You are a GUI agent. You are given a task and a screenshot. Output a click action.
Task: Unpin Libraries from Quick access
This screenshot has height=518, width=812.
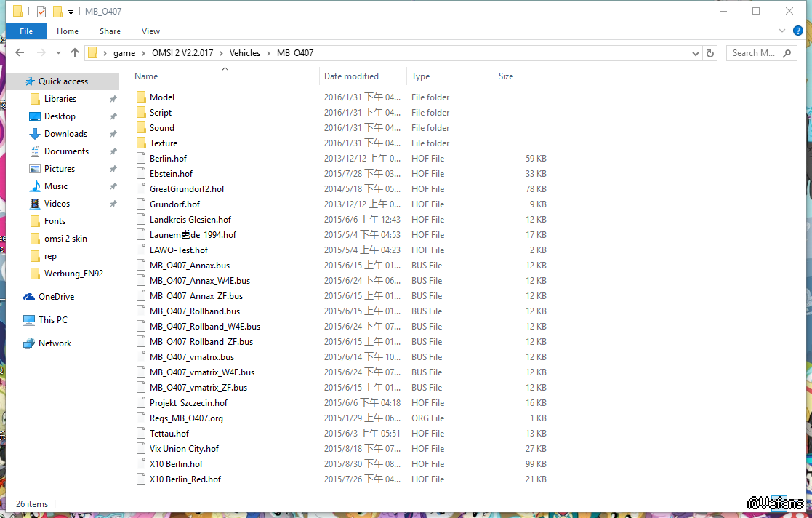pos(113,99)
